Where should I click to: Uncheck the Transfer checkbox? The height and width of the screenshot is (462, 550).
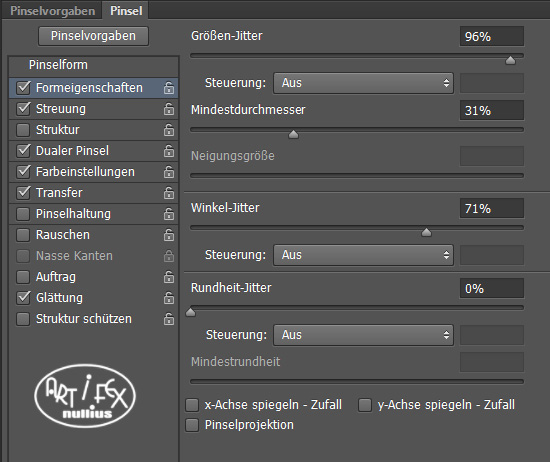(x=23, y=193)
